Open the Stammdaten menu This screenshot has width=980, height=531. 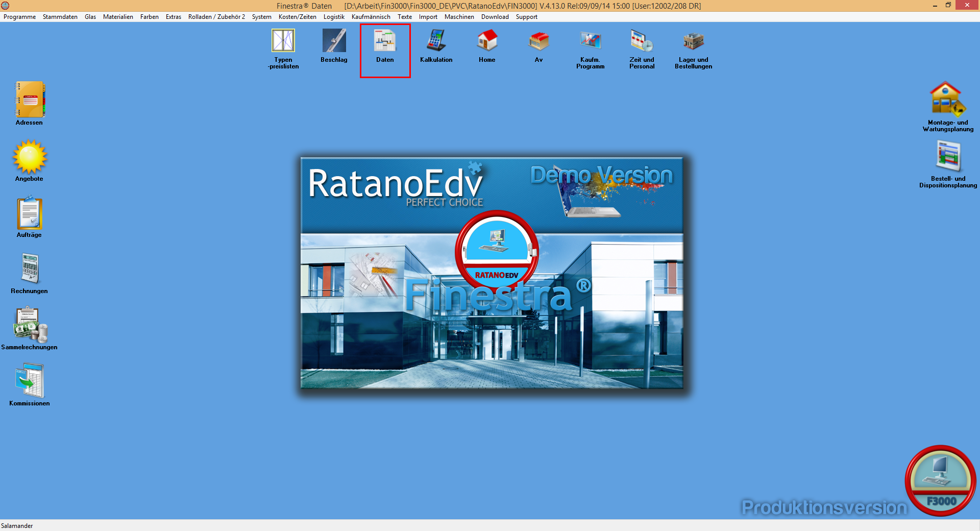pos(60,17)
